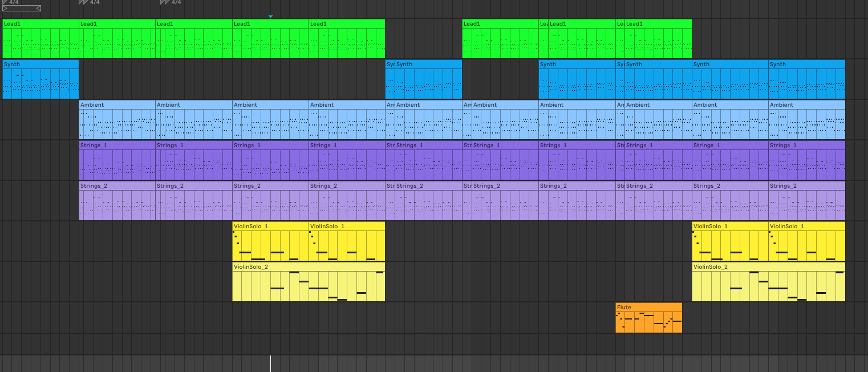Select the first ViolinSolo_2 clip
This screenshot has width=868, height=372.
pos(309,282)
